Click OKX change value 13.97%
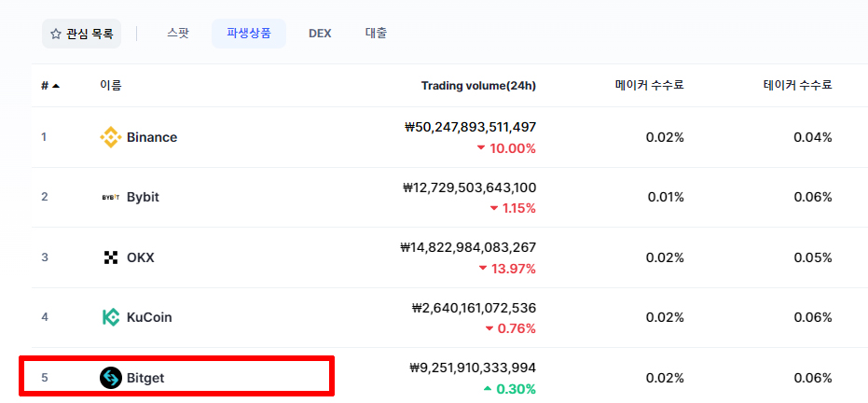Viewport: 868px width, 403px height. (512, 269)
